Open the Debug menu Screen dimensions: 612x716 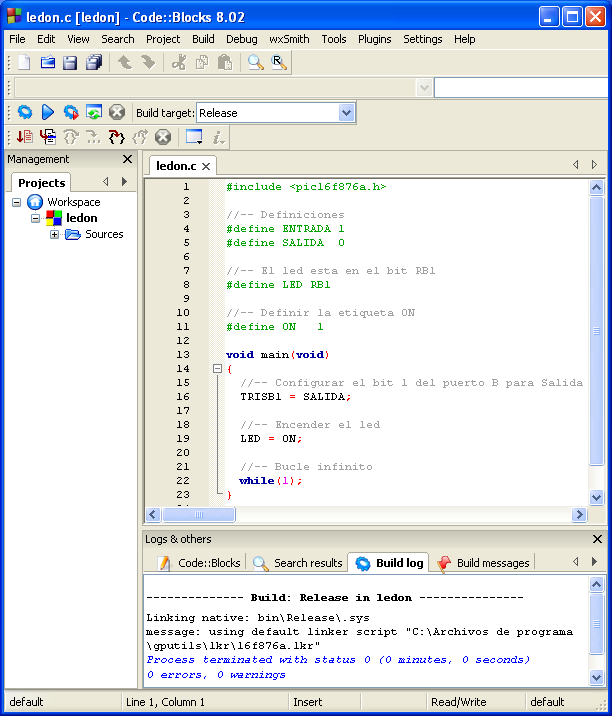coord(241,39)
